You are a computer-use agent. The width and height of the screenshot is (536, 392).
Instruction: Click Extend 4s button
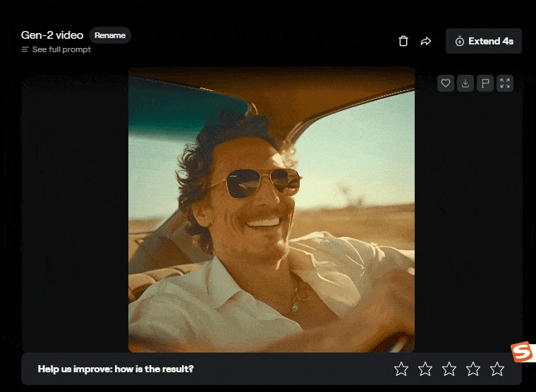click(484, 41)
